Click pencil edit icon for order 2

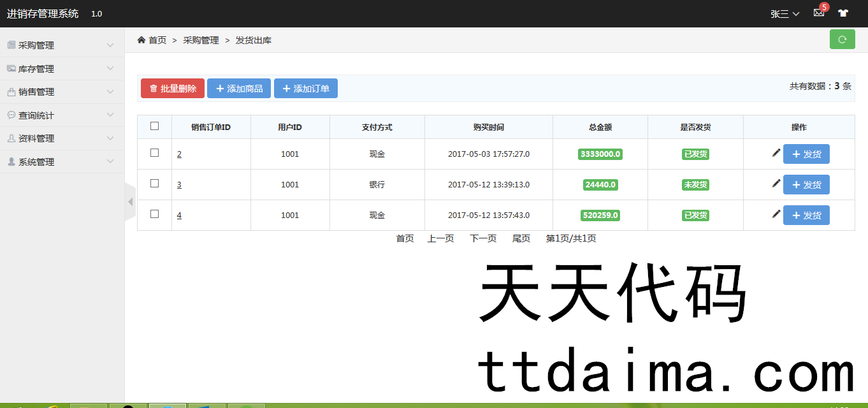(776, 153)
